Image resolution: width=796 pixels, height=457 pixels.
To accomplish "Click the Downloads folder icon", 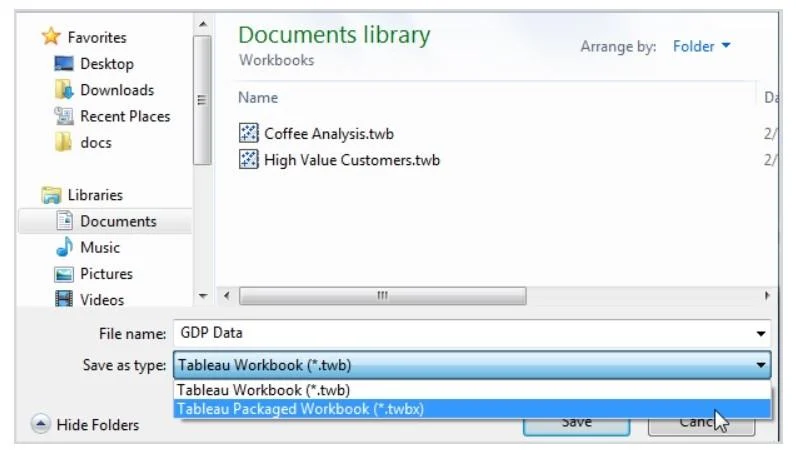I will click(64, 90).
